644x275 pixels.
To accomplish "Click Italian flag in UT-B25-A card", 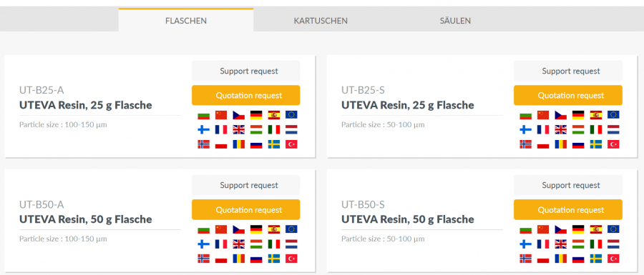I will (x=274, y=130).
